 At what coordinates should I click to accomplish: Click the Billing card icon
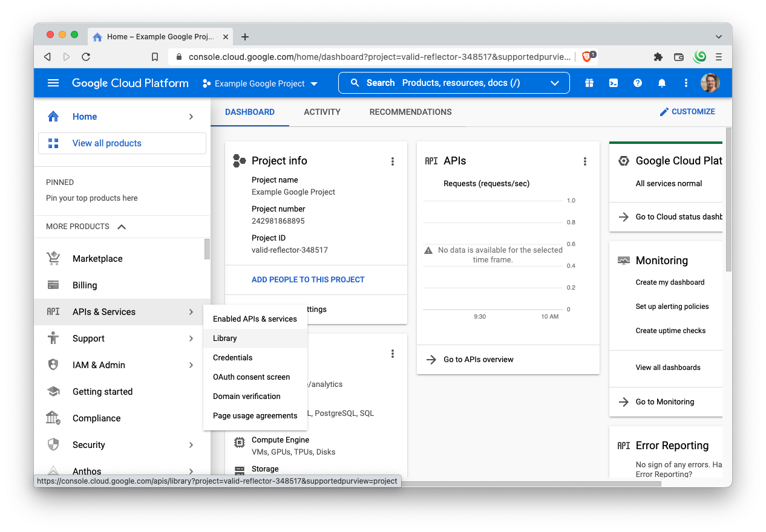[53, 285]
